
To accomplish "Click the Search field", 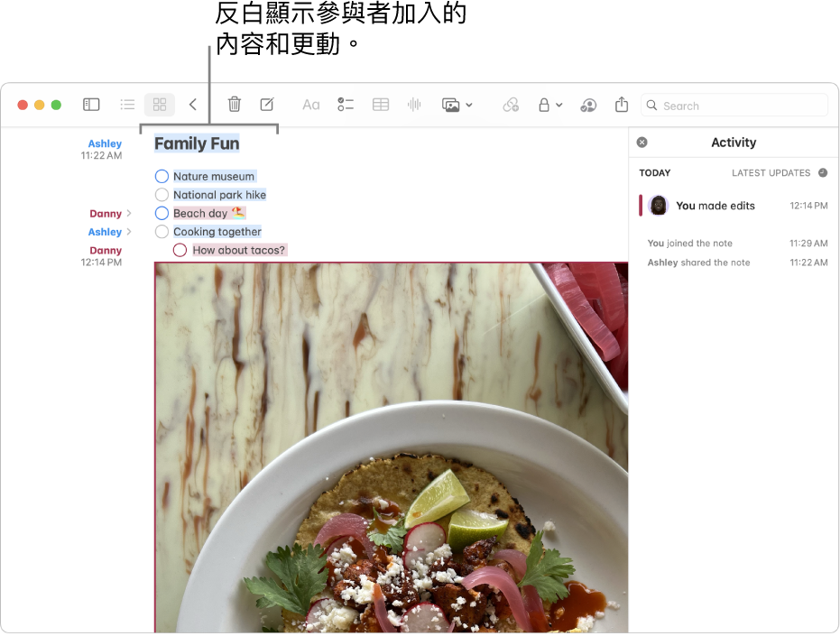I will (x=734, y=106).
